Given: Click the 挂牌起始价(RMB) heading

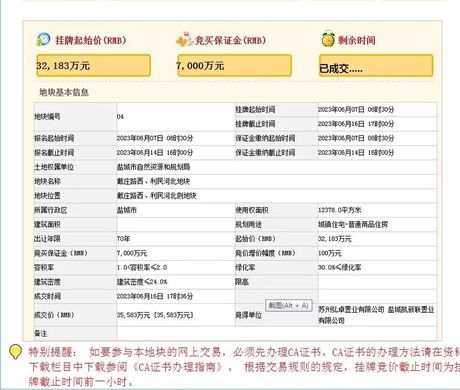Looking at the screenshot, I should coord(91,40).
